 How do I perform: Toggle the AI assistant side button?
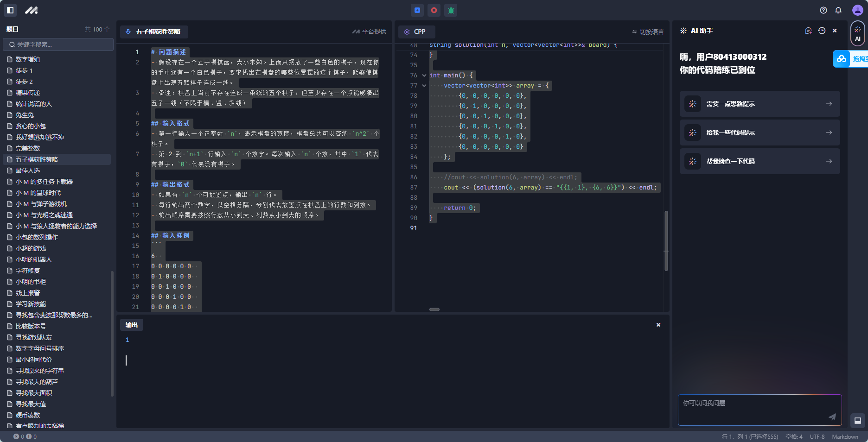click(x=857, y=33)
